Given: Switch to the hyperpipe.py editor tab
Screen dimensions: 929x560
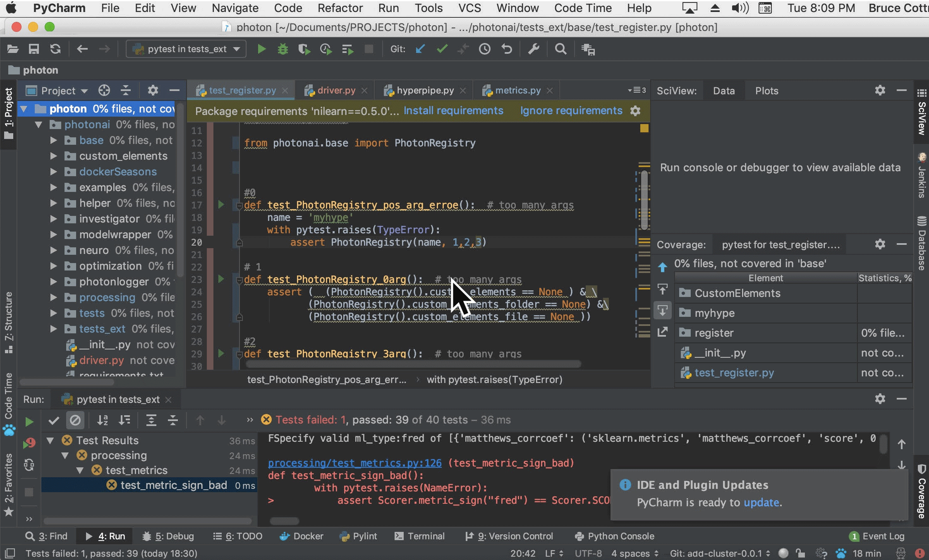Looking at the screenshot, I should tap(425, 90).
